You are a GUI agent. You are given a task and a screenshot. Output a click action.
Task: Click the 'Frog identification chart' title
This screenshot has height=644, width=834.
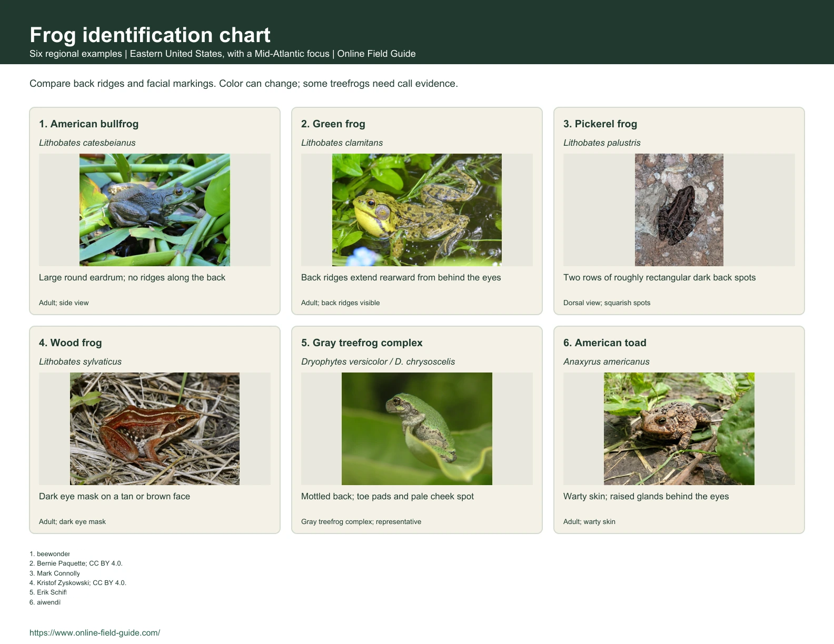(x=150, y=35)
